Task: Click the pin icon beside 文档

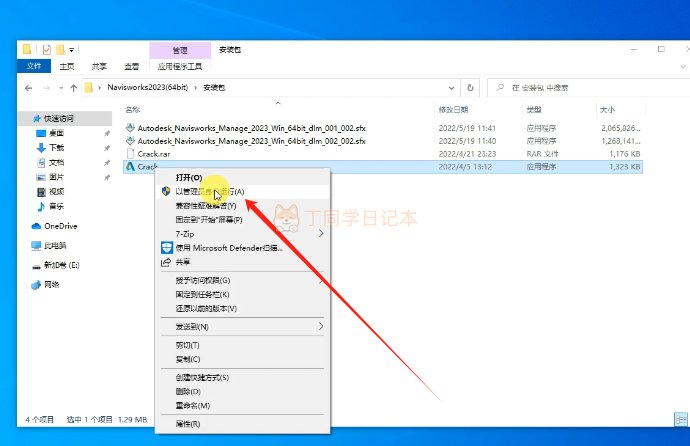Action: [106, 163]
